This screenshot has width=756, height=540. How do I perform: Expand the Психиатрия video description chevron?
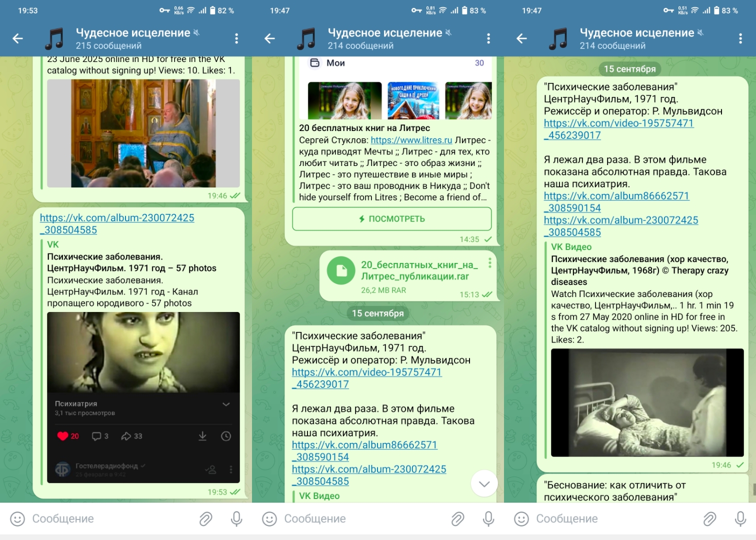[226, 404]
